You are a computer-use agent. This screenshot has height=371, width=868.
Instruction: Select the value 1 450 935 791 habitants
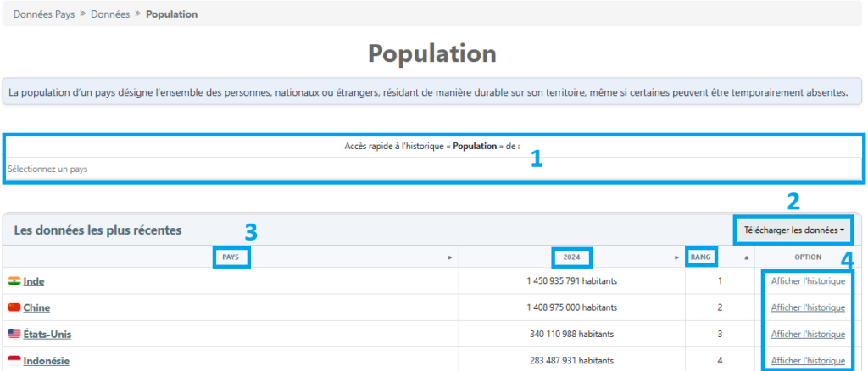pyautogui.click(x=572, y=281)
